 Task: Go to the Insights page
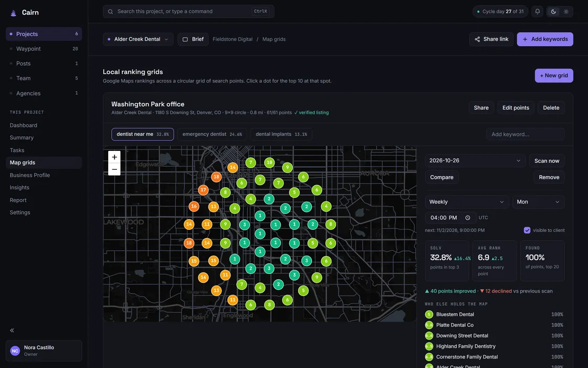[44, 188]
